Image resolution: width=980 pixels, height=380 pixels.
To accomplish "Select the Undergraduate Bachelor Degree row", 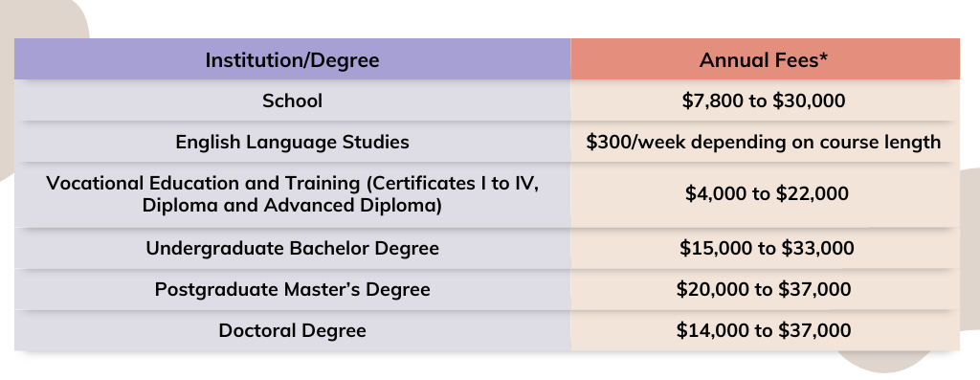I will (x=292, y=248).
